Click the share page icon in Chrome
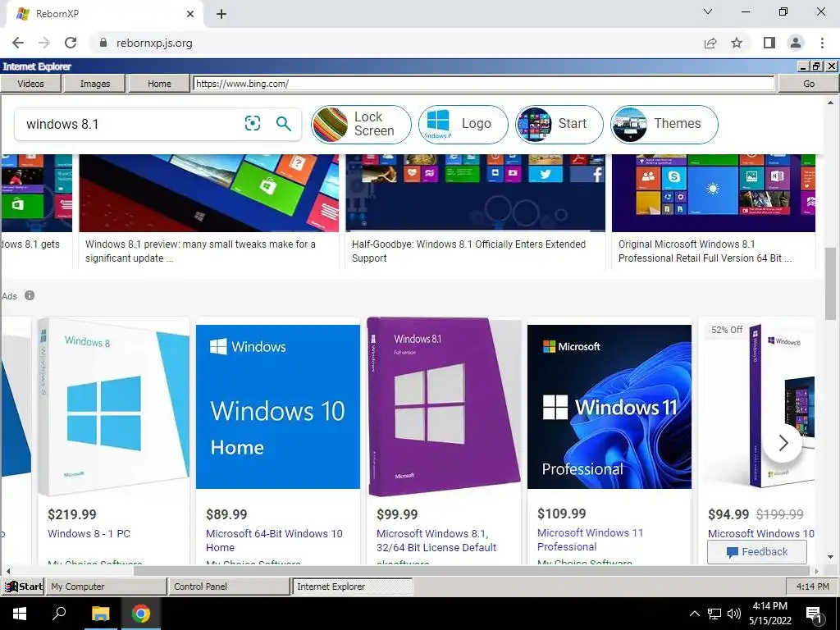 (710, 43)
